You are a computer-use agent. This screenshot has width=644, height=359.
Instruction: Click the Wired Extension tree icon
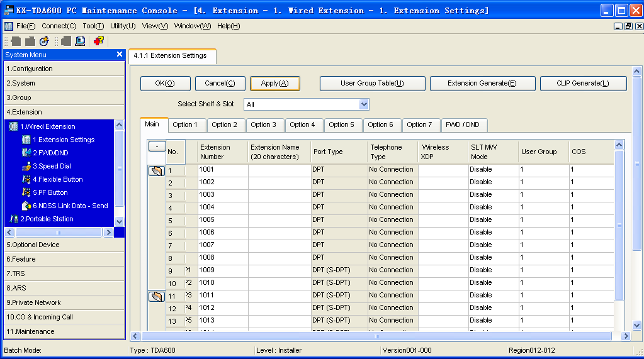(x=14, y=126)
